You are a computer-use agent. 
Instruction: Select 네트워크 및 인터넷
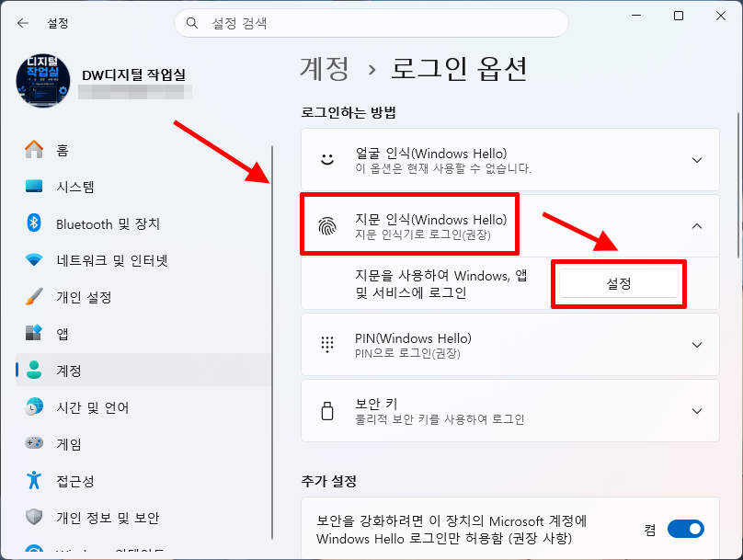143,260
